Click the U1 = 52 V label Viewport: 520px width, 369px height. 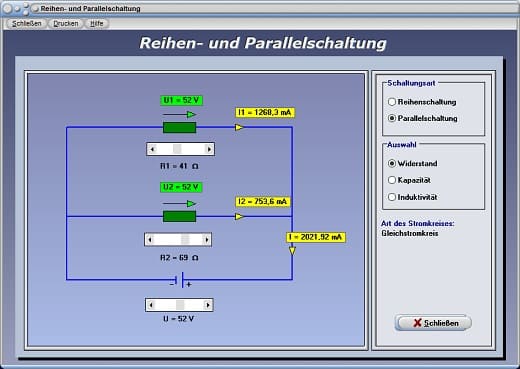181,100
